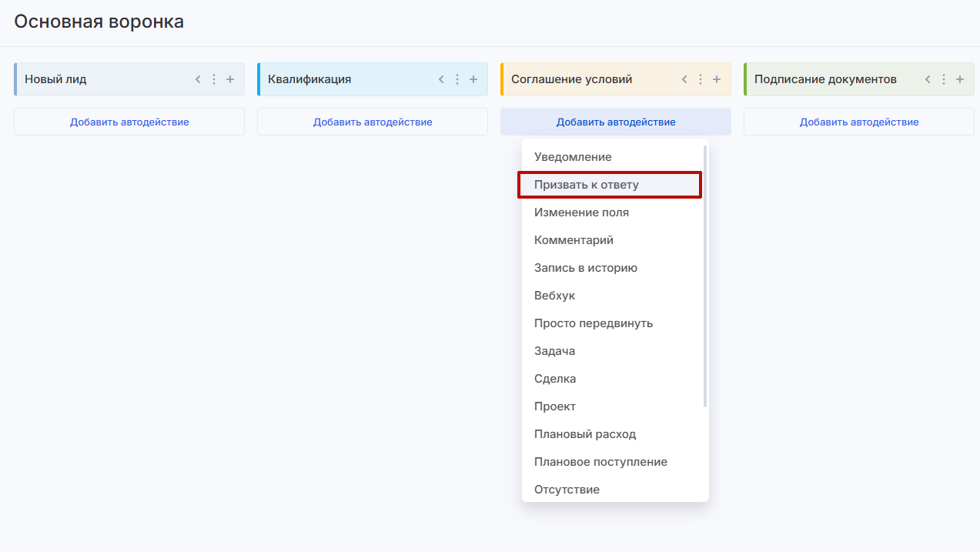Image resolution: width=980 pixels, height=552 pixels.
Task: Click the dropdown list scrollbar
Action: pos(705,277)
